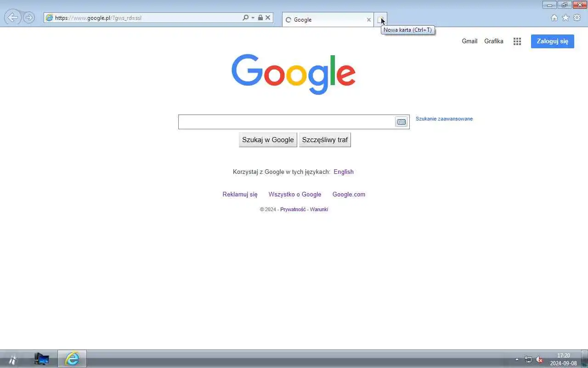The height and width of the screenshot is (368, 588).
Task: Click the muted volume tray icon
Action: pyautogui.click(x=539, y=359)
